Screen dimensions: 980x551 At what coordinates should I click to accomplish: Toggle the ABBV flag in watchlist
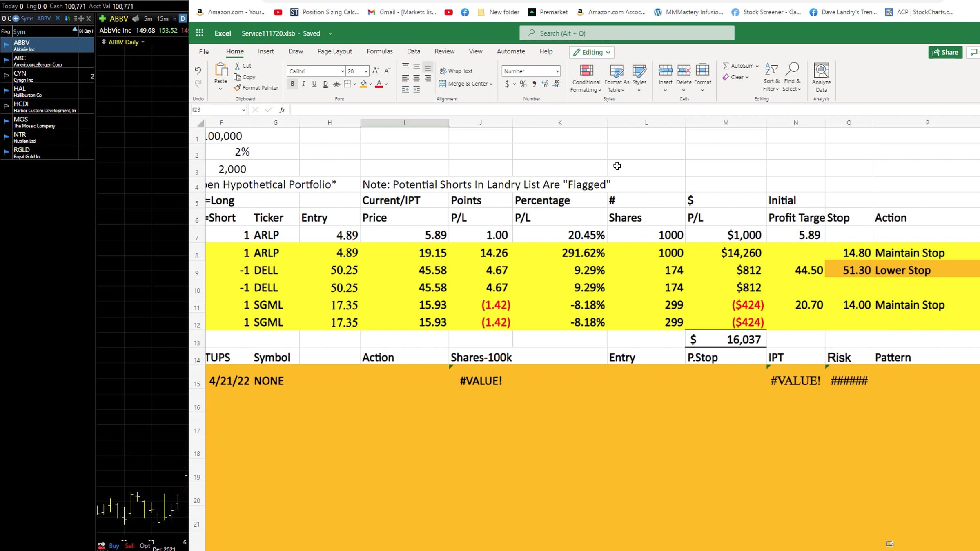point(6,45)
